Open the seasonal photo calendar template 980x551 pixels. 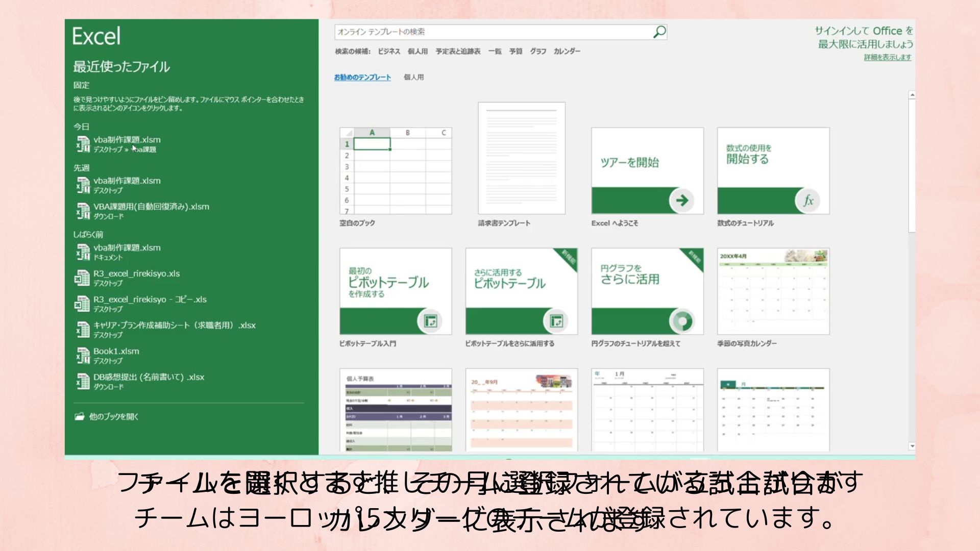click(773, 291)
